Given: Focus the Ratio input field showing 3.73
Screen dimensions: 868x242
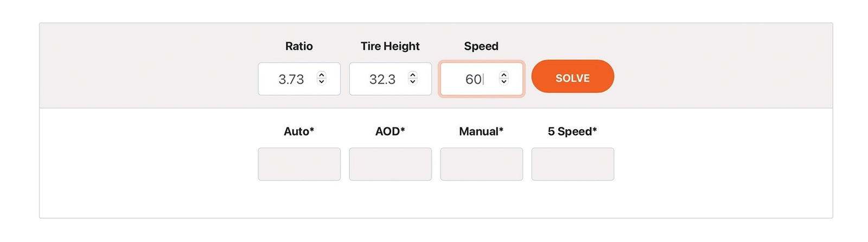Looking at the screenshot, I should 299,79.
